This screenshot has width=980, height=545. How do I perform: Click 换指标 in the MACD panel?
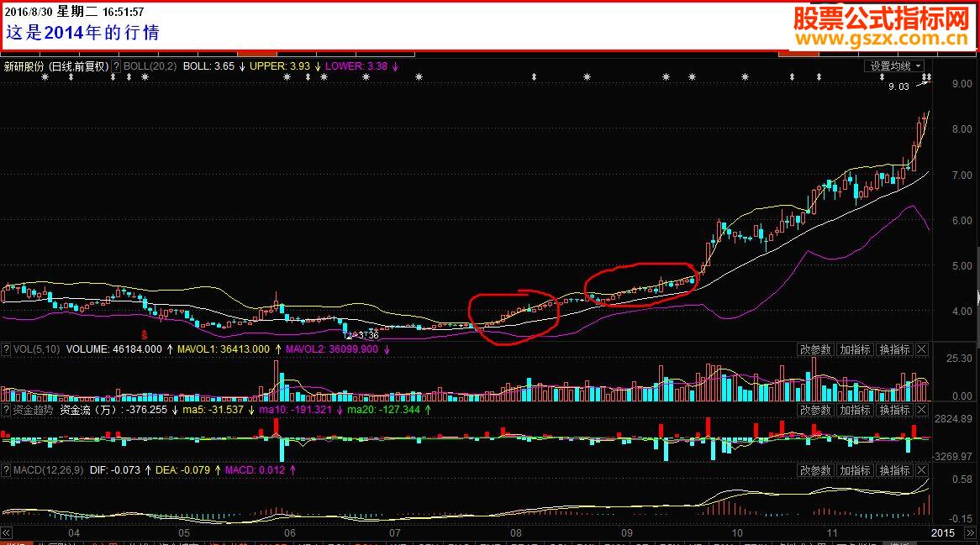click(x=894, y=470)
